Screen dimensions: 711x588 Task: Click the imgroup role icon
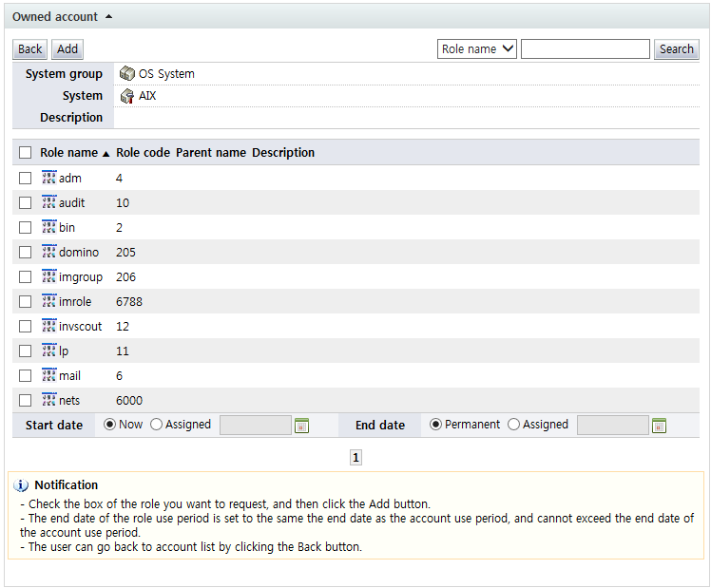pyautogui.click(x=49, y=276)
